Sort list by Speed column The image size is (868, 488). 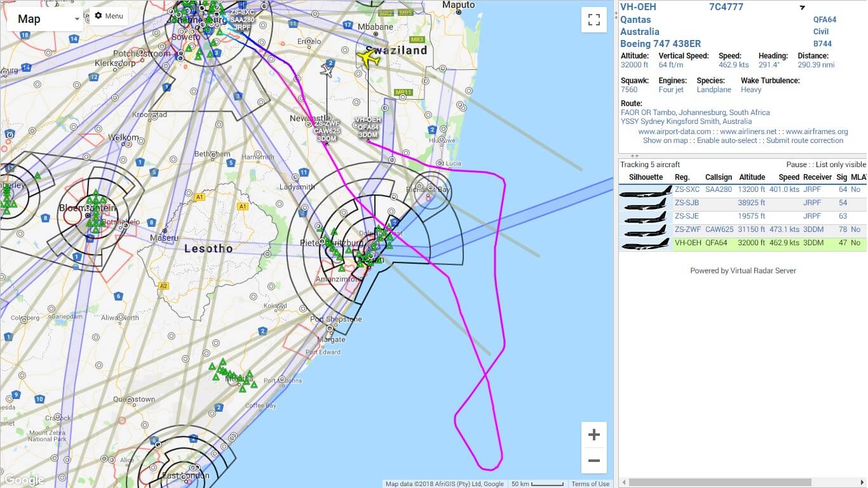(x=789, y=177)
